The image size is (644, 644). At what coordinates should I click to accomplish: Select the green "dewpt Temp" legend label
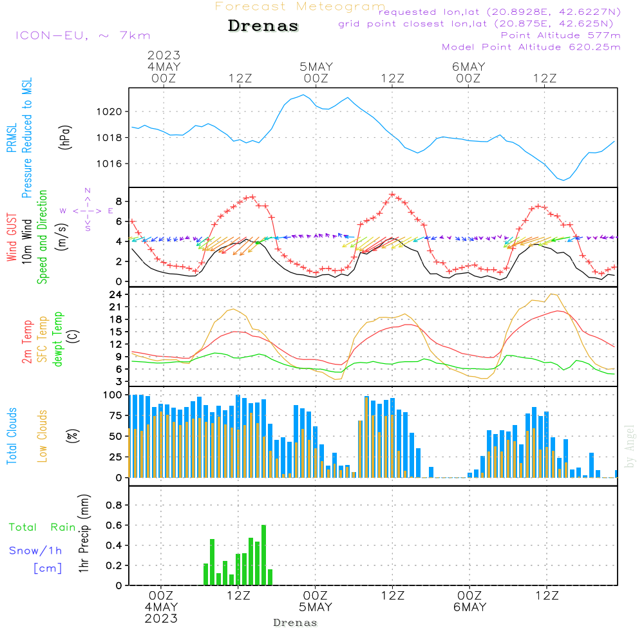59,339
